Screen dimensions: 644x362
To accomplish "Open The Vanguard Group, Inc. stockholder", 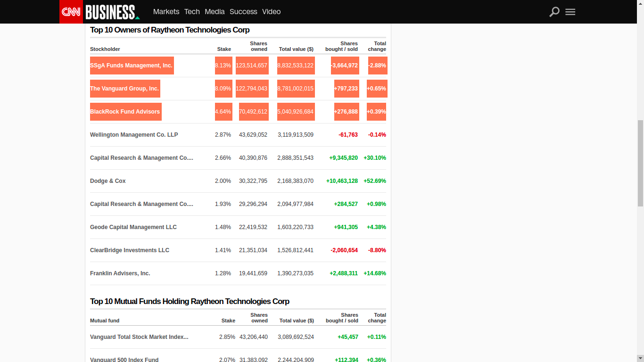I will [124, 89].
